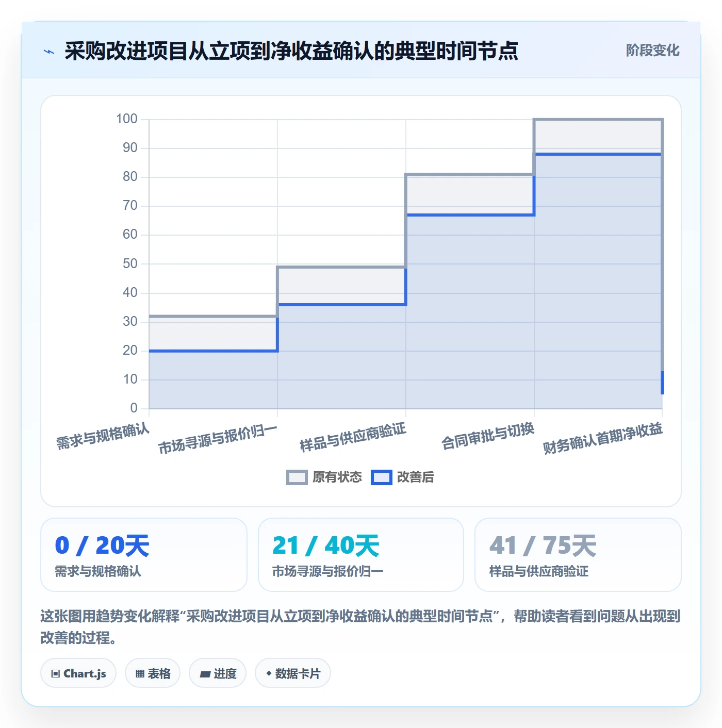The width and height of the screenshot is (722, 728).
Task: Click the 阶段变化 badge in the header
Action: tap(652, 51)
